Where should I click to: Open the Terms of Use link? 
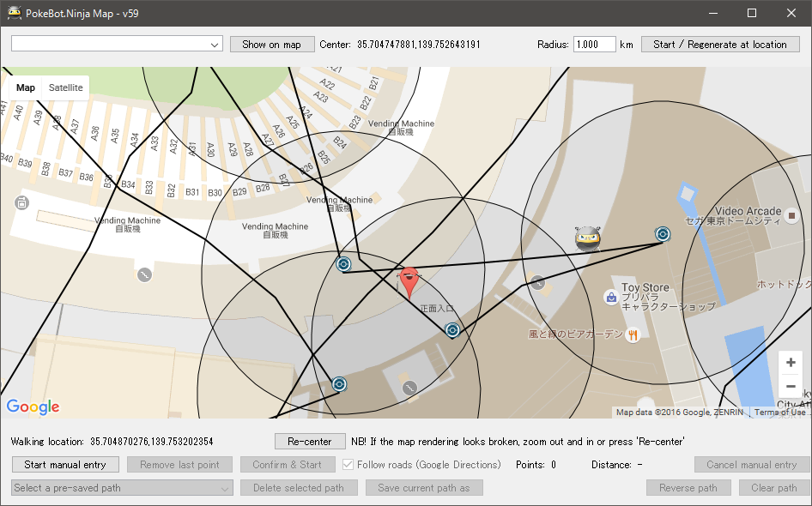click(x=780, y=413)
